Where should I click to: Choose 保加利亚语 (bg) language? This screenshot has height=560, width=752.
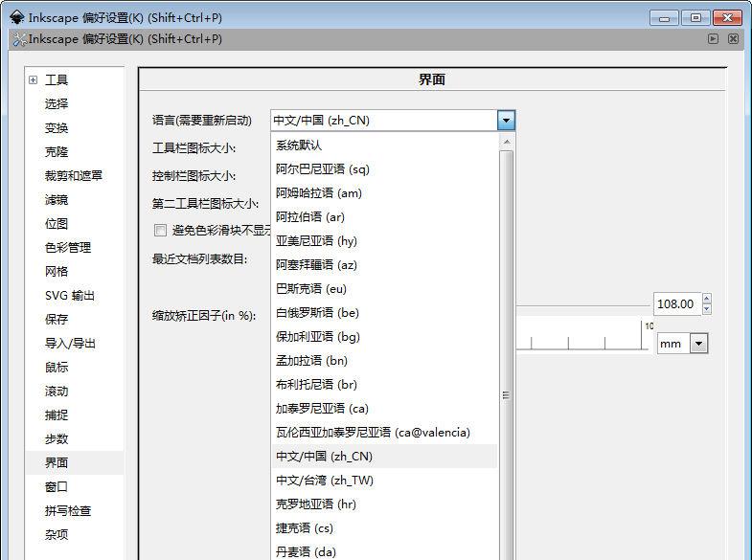coord(384,337)
